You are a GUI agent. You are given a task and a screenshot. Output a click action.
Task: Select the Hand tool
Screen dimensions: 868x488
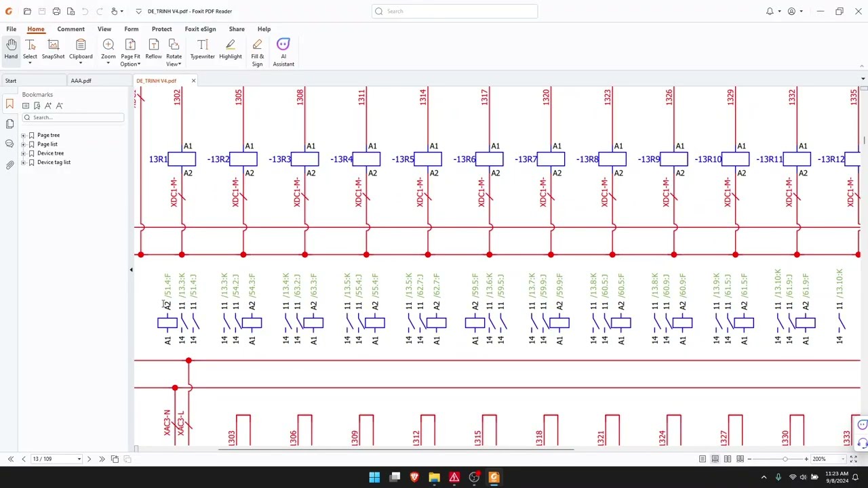pyautogui.click(x=11, y=49)
